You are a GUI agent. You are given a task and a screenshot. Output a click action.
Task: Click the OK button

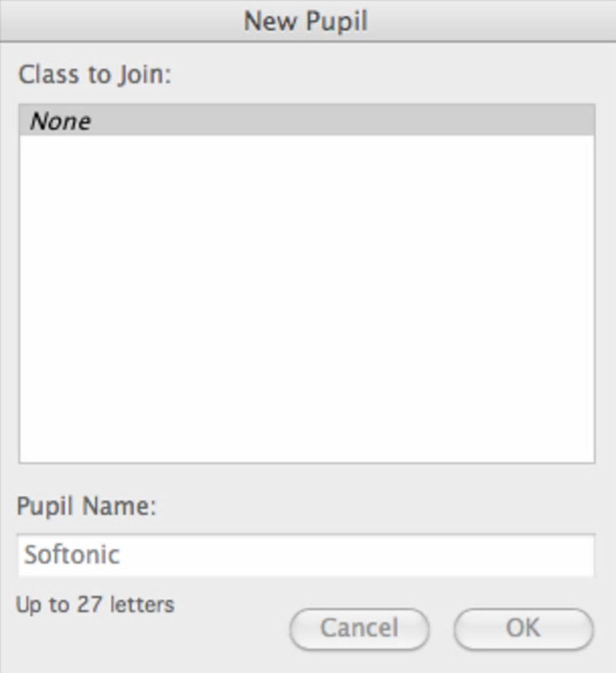point(523,628)
